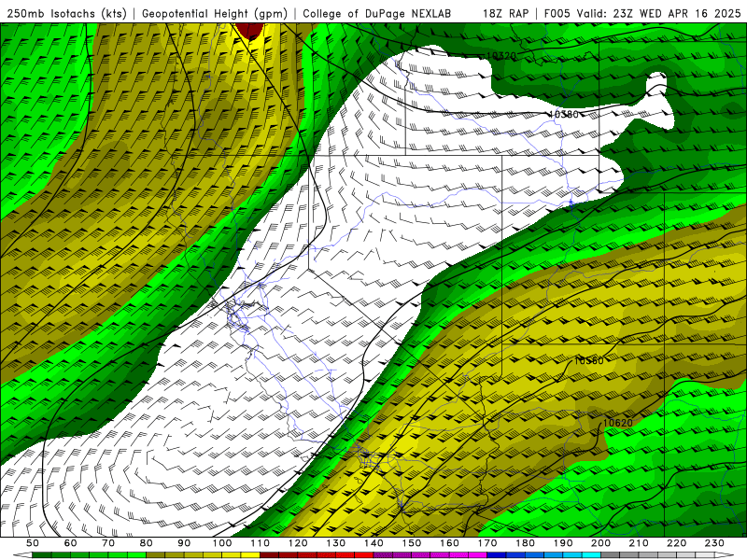Click the 50 value on the color scale
The height and width of the screenshot is (560, 747).
coord(32,543)
